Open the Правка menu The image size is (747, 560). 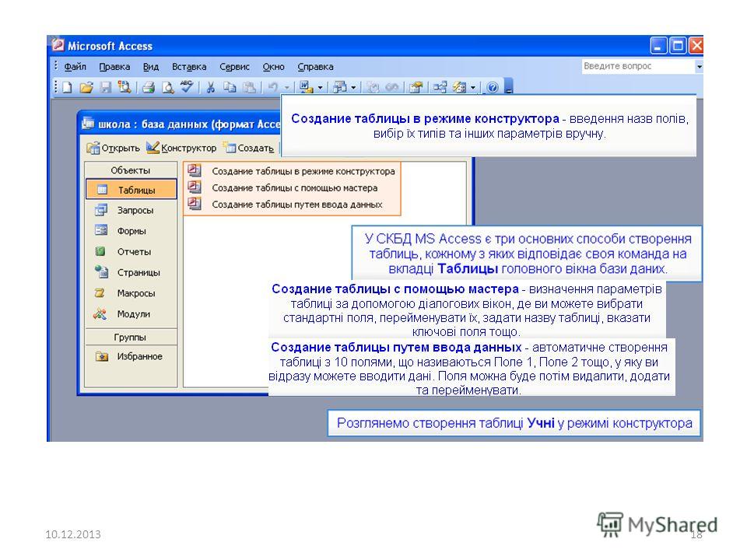114,67
